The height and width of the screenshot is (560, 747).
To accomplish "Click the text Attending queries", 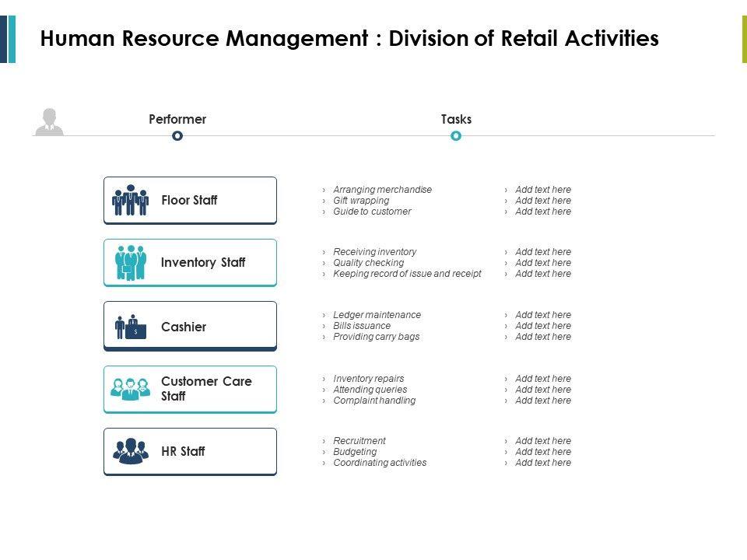I will click(370, 390).
